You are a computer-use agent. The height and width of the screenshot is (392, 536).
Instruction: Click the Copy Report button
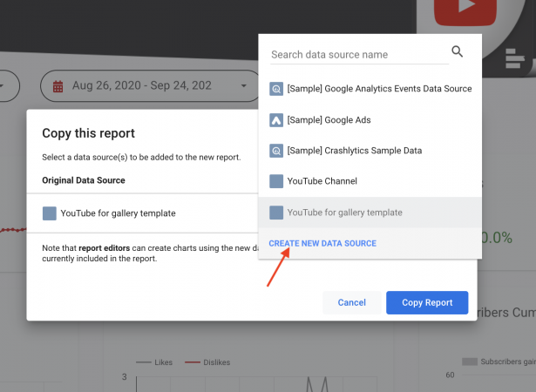point(427,302)
